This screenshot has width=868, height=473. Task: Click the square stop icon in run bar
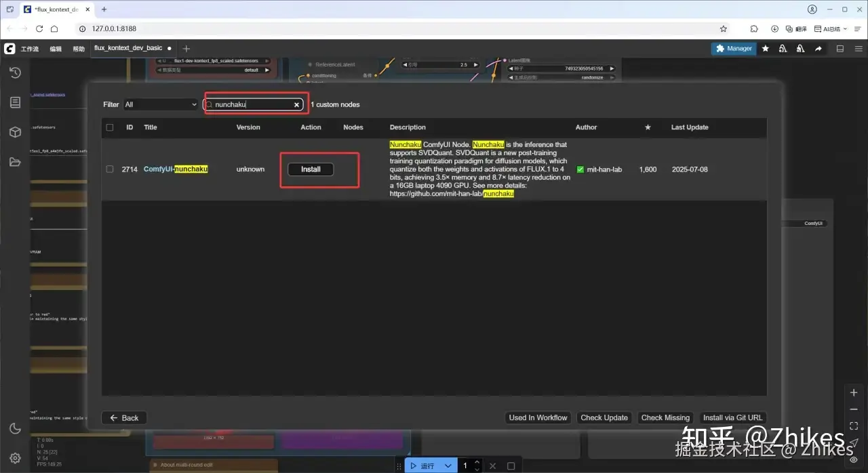(x=511, y=466)
